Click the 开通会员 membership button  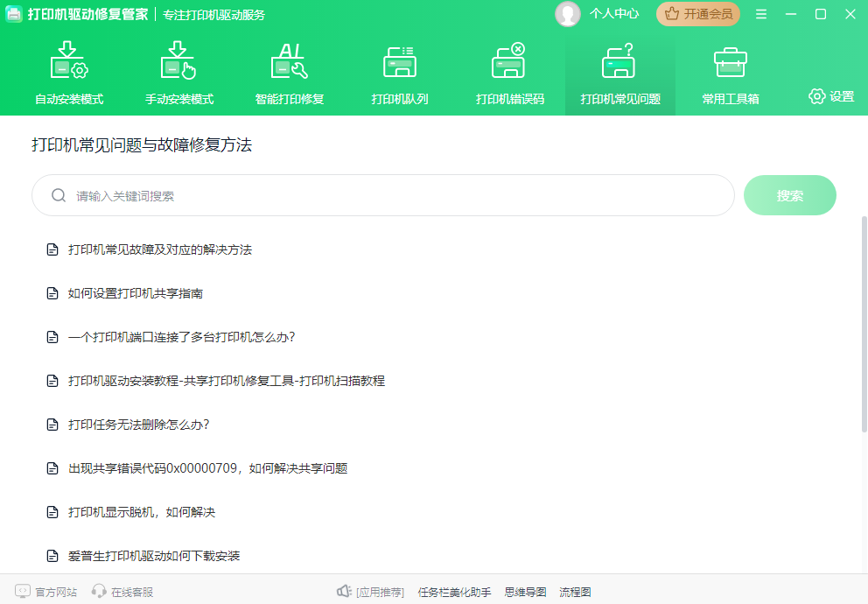tap(697, 14)
